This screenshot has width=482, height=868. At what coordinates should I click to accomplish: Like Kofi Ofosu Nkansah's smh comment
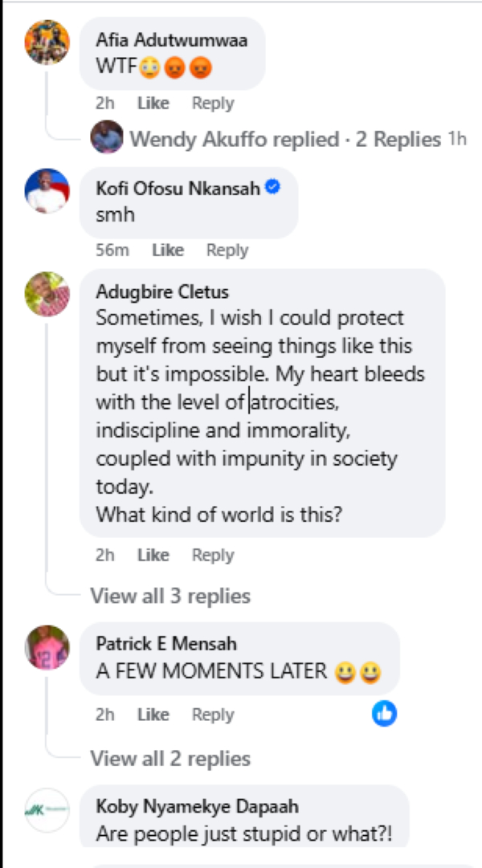coord(168,251)
